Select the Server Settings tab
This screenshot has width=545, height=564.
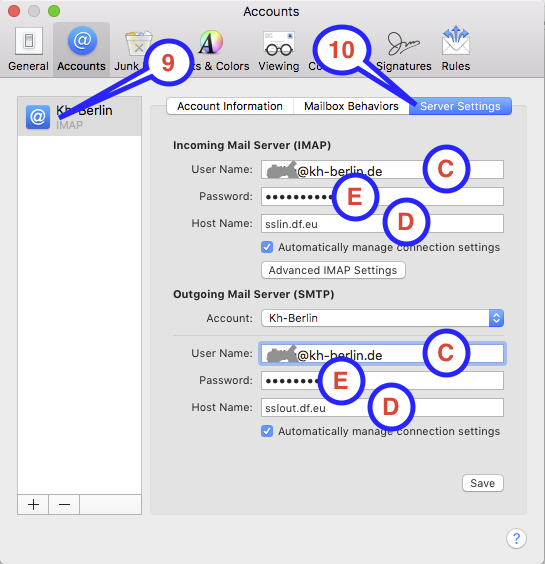(x=460, y=106)
